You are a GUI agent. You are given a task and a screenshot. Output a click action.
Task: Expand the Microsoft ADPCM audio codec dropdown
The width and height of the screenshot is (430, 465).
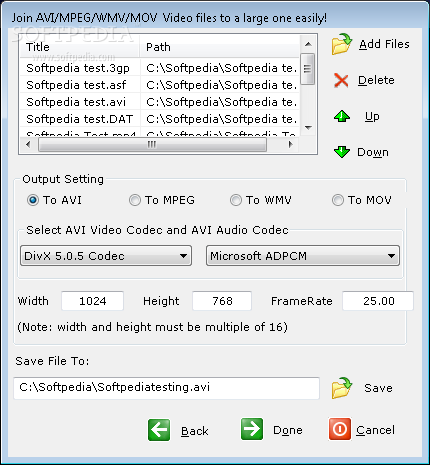click(303, 256)
